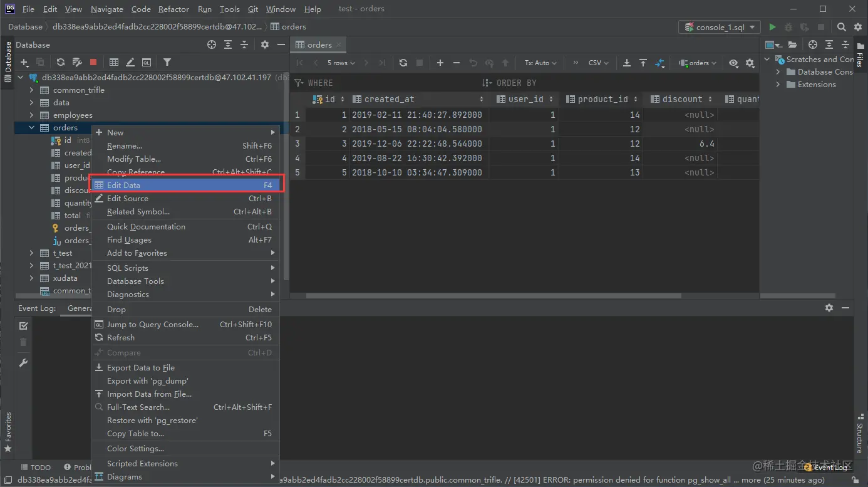The height and width of the screenshot is (487, 868).
Task: Open CSV data extractor dropdown
Action: 599,63
